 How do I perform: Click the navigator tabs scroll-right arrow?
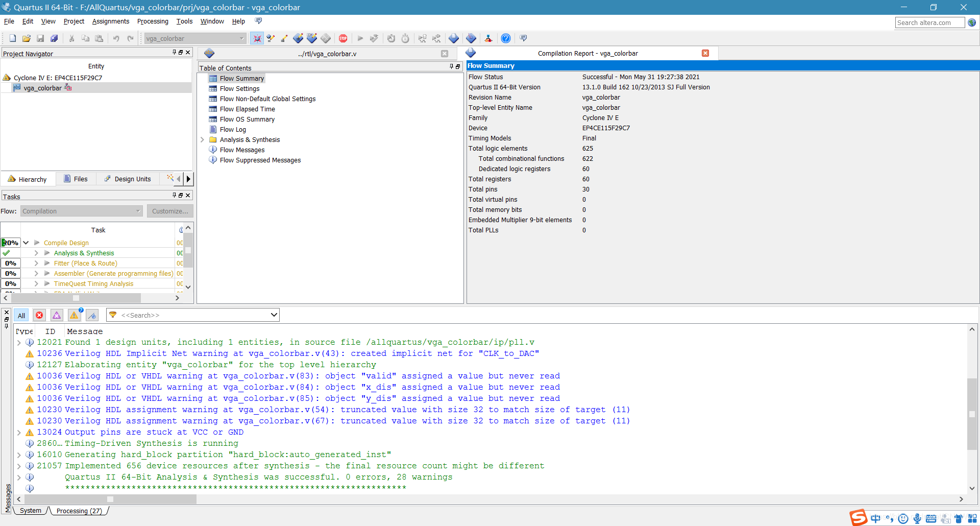click(188, 179)
